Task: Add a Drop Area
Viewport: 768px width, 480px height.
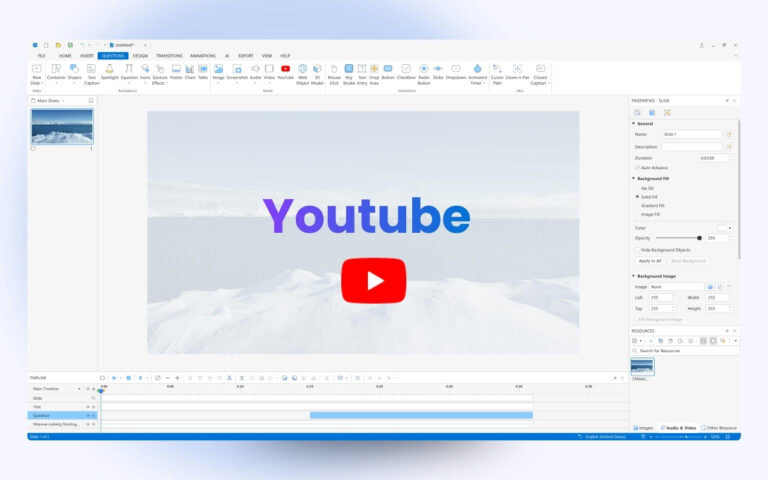Action: point(374,74)
